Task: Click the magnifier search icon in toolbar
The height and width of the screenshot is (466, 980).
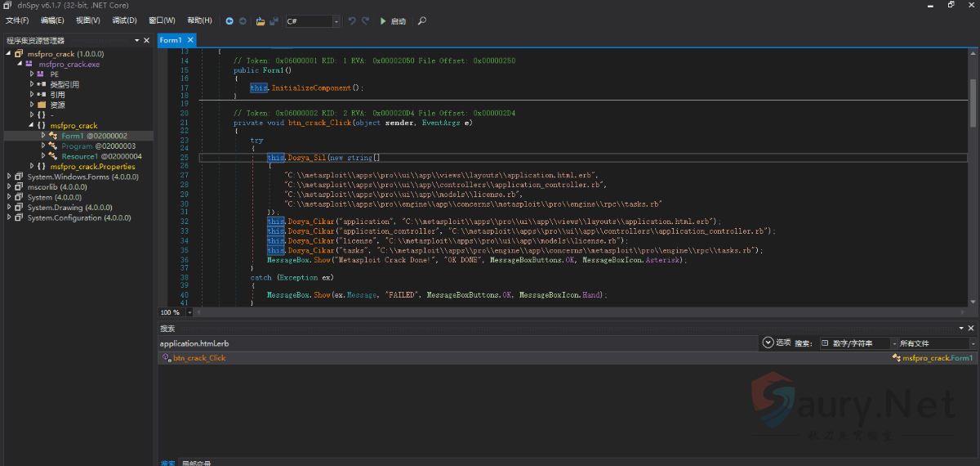Action: [421, 21]
